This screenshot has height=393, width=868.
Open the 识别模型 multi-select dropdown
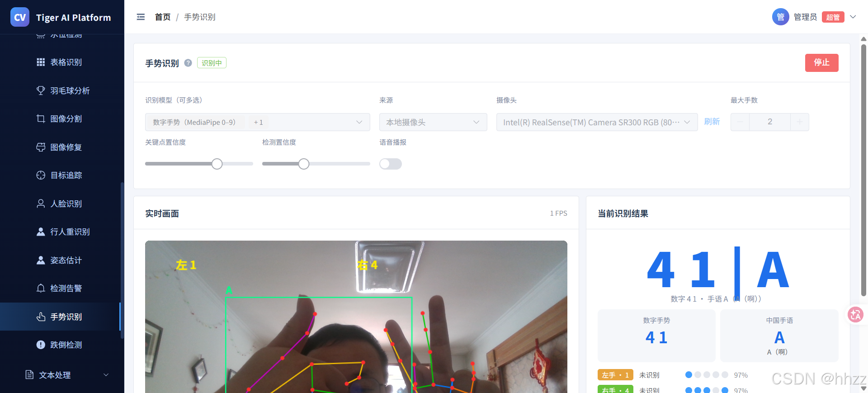pos(258,122)
